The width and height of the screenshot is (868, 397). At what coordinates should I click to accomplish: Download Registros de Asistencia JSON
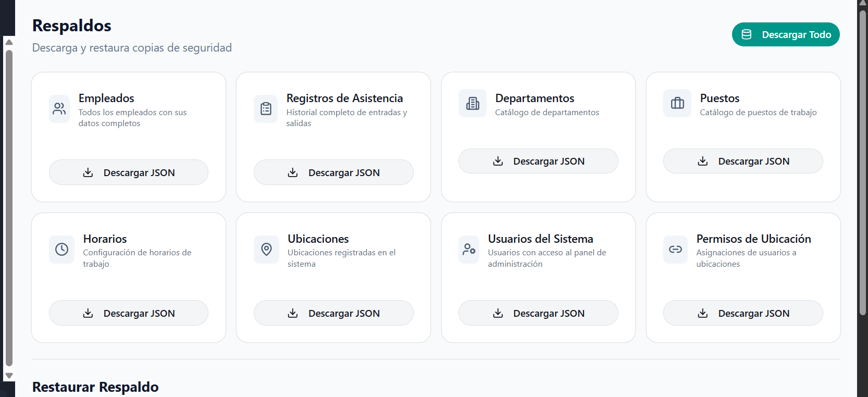click(333, 172)
